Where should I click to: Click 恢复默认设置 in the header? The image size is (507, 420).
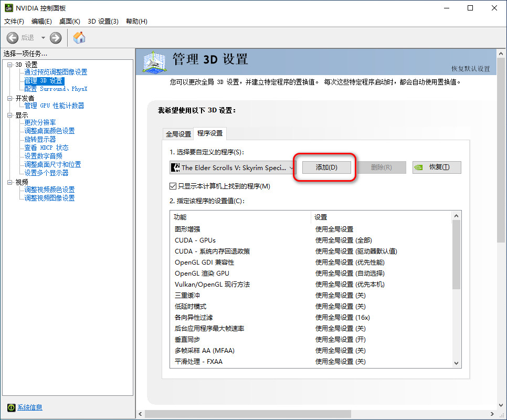click(x=470, y=69)
